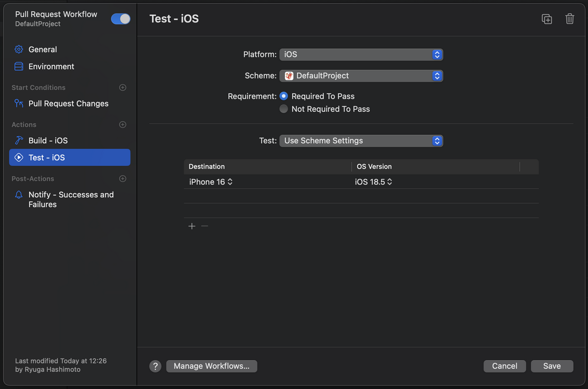588x389 pixels.
Task: Click the Environment storage icon
Action: click(x=19, y=67)
